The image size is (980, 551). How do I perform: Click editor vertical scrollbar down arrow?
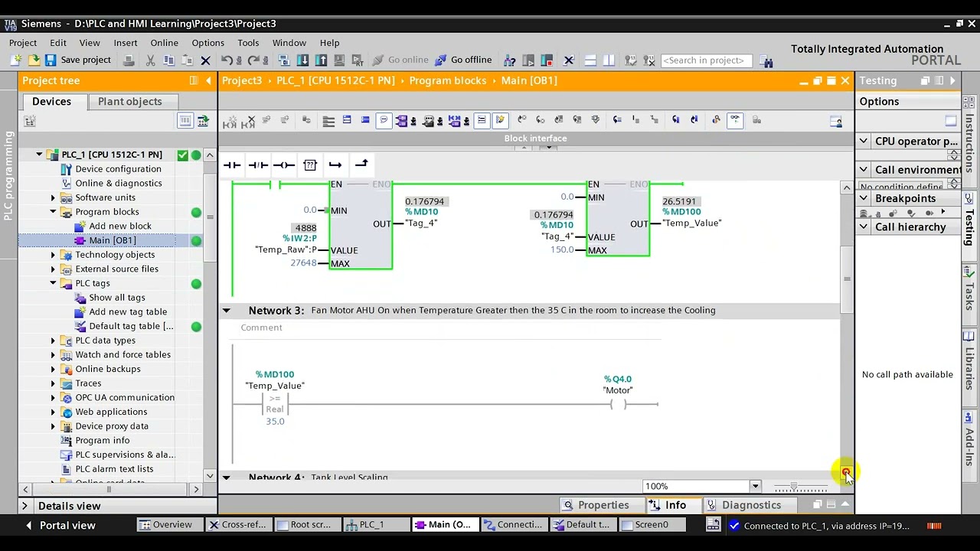pyautogui.click(x=846, y=472)
